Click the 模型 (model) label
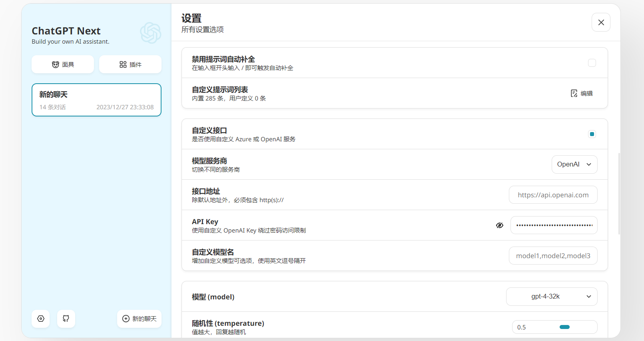This screenshot has height=341, width=644. (x=213, y=297)
